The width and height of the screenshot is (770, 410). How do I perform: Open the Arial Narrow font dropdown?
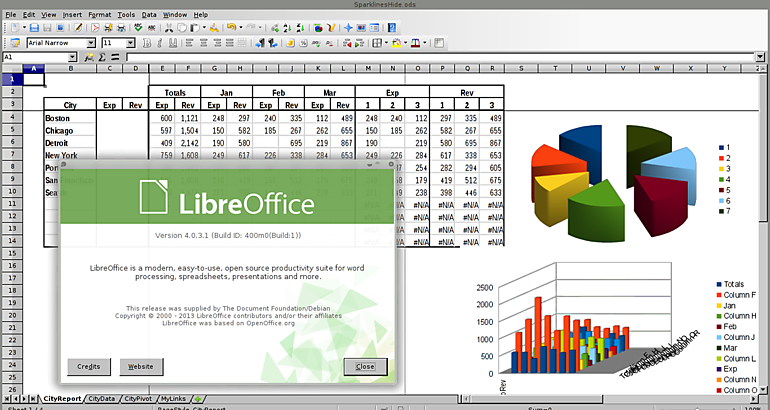tap(91, 43)
